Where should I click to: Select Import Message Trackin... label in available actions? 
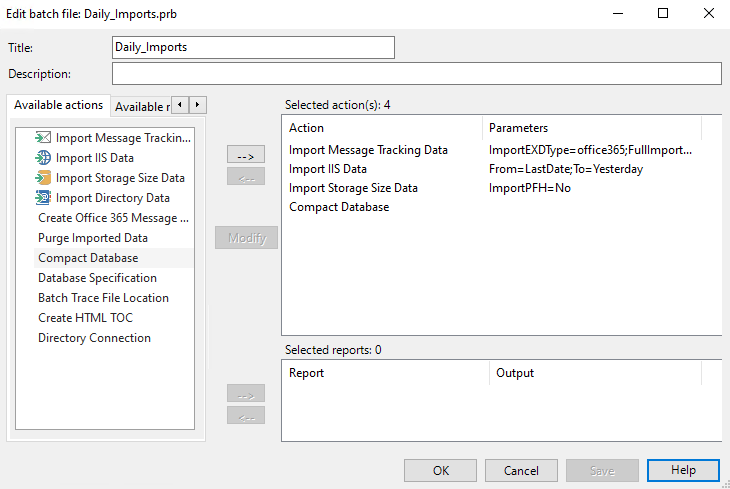123,138
